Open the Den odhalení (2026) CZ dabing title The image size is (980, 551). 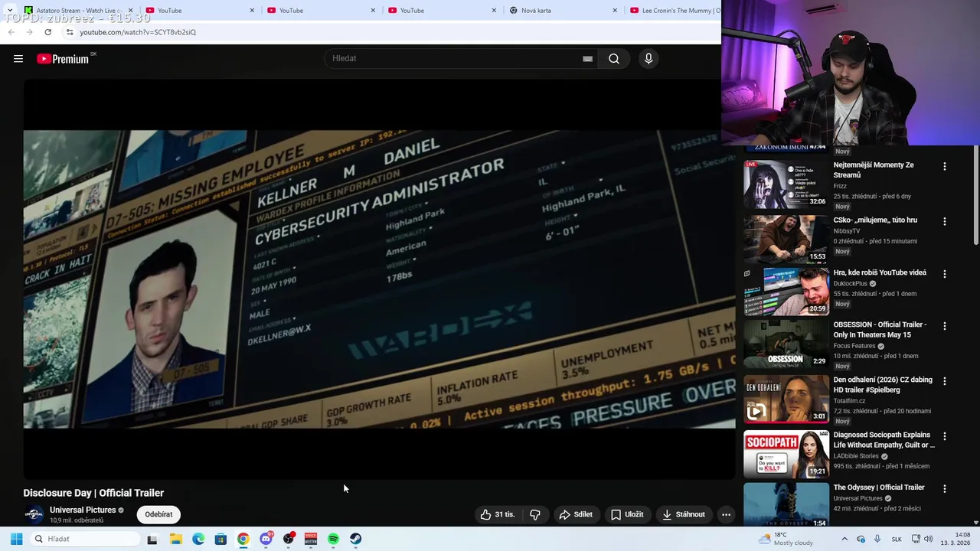tap(883, 385)
